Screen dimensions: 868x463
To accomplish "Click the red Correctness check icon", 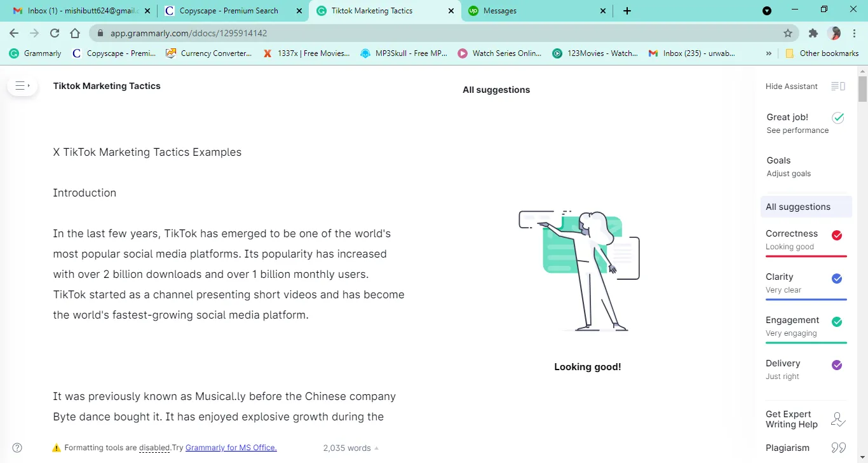I will coord(837,235).
